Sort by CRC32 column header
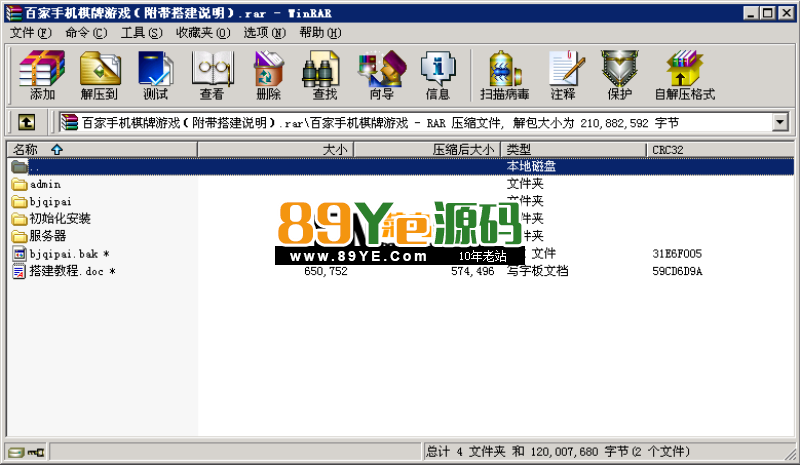Screen dimensions: 800x465 tap(720, 150)
